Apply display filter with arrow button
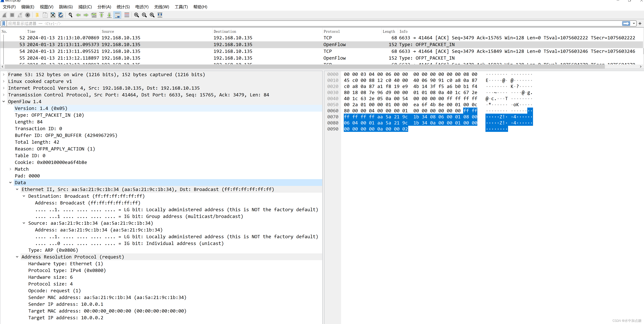 626,23
